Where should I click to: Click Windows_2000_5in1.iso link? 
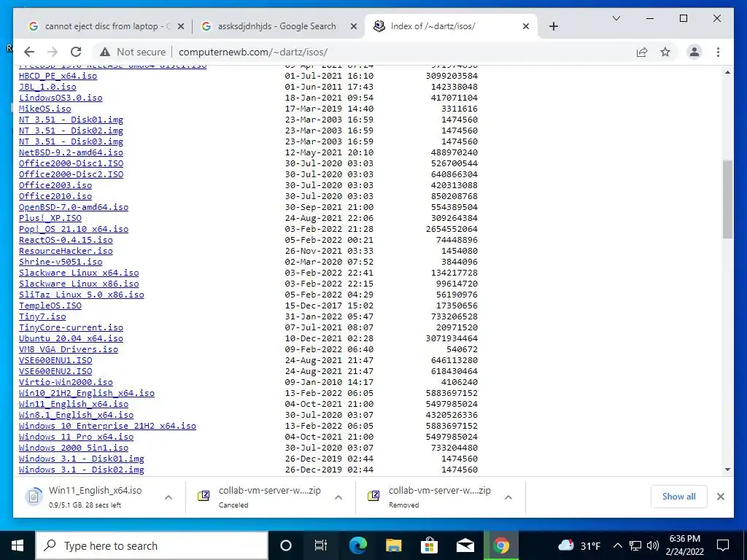point(74,448)
